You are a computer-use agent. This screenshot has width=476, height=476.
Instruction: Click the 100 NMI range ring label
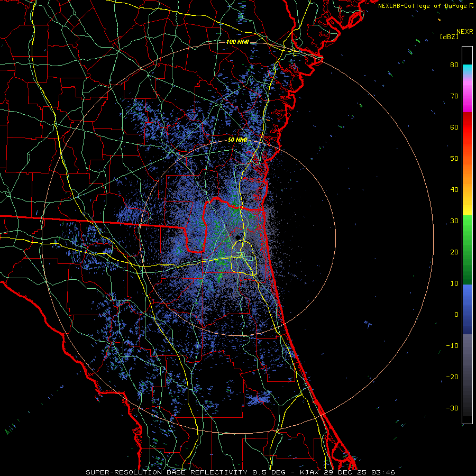click(x=237, y=42)
